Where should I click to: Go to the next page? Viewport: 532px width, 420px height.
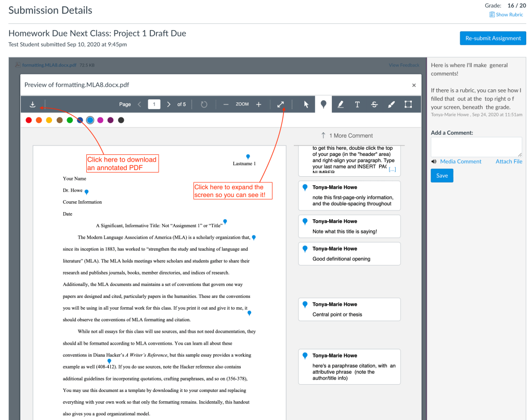[x=168, y=104]
